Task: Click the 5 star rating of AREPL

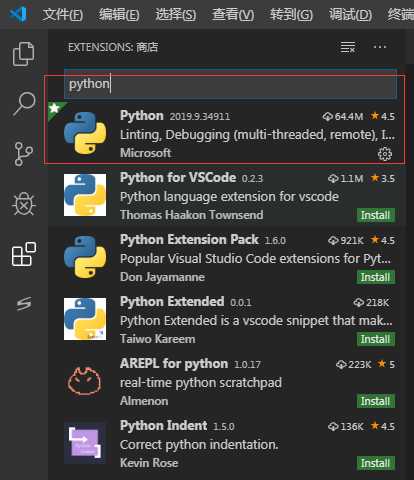Action: click(386, 364)
